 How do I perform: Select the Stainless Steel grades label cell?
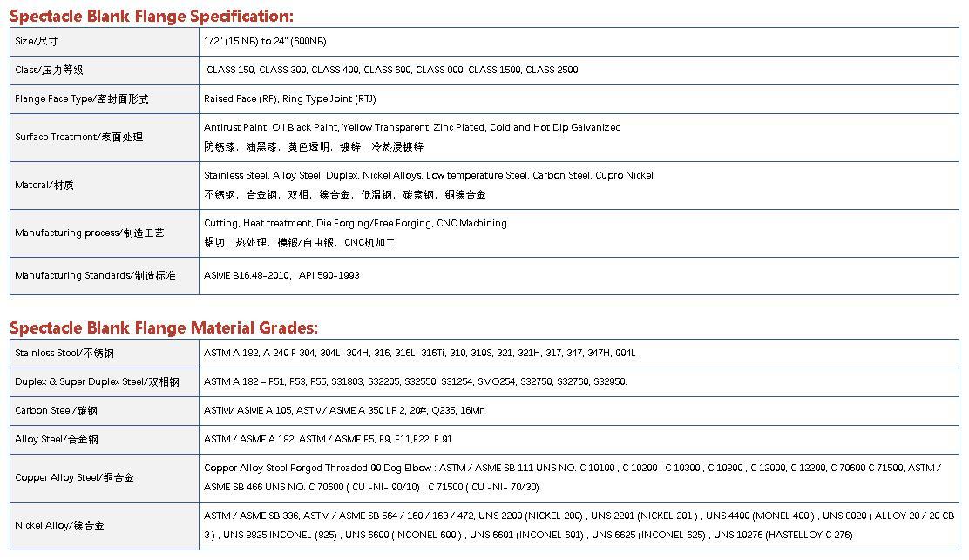(105, 354)
